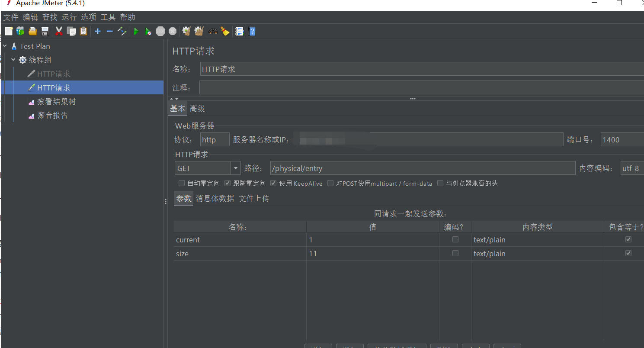The image size is (644, 348).
Task: Toggle 使用 KeepAlive checkbox
Action: click(273, 183)
